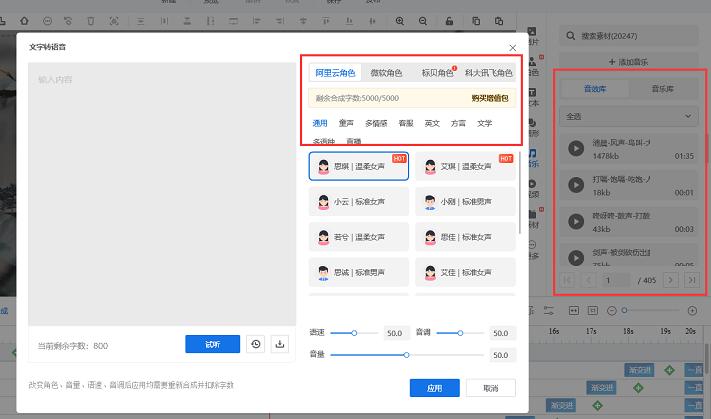Select the 多情感 voice category

pos(376,123)
